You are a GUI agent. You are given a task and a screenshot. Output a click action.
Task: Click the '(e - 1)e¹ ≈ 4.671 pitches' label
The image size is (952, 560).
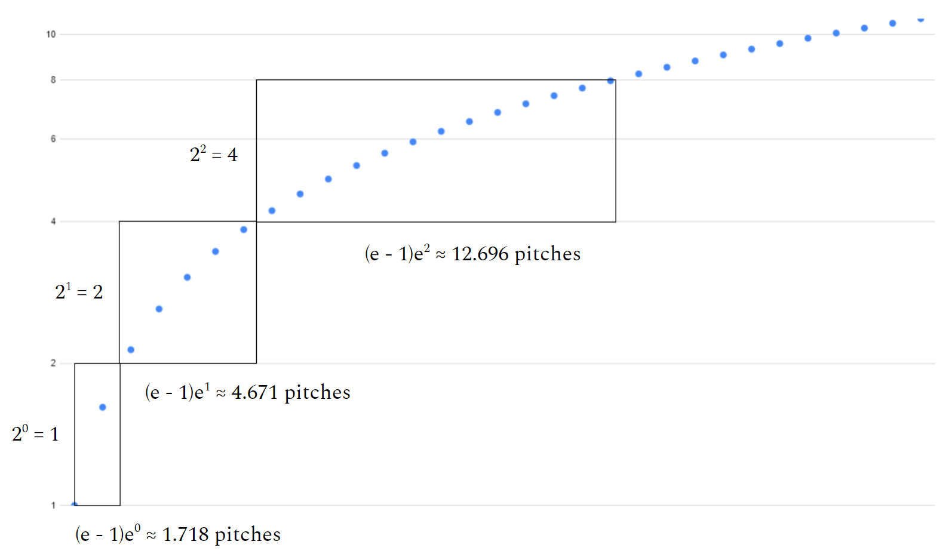point(247,392)
